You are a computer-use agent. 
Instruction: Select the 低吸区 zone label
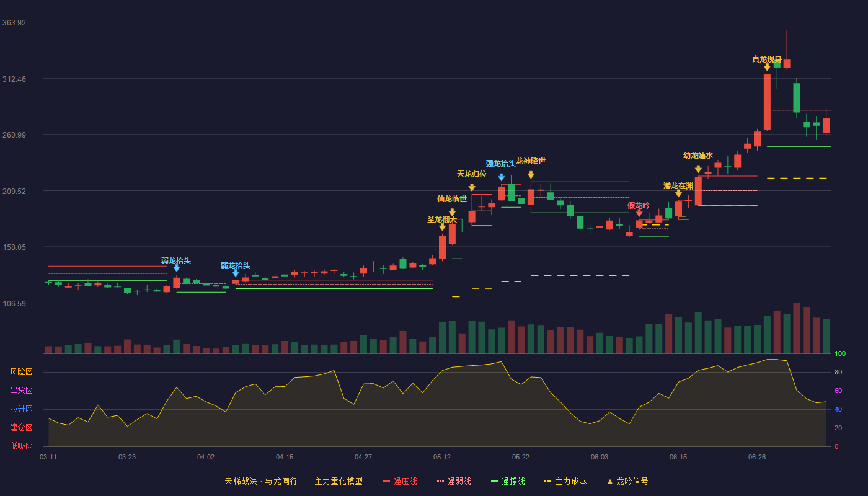[x=21, y=446]
